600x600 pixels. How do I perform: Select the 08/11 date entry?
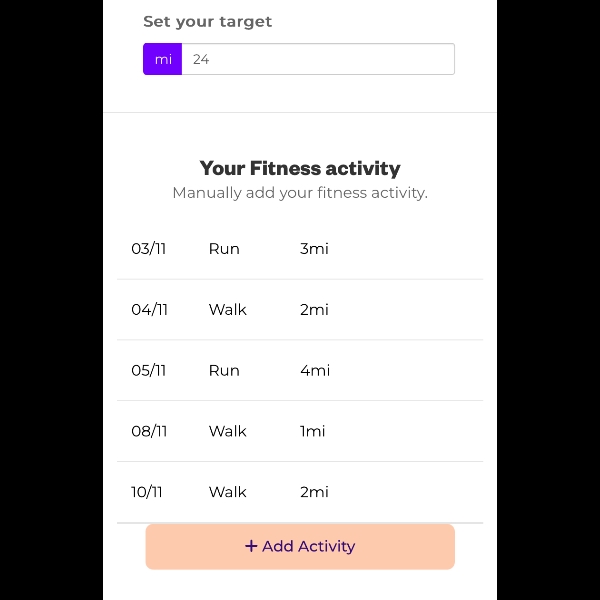click(x=149, y=432)
